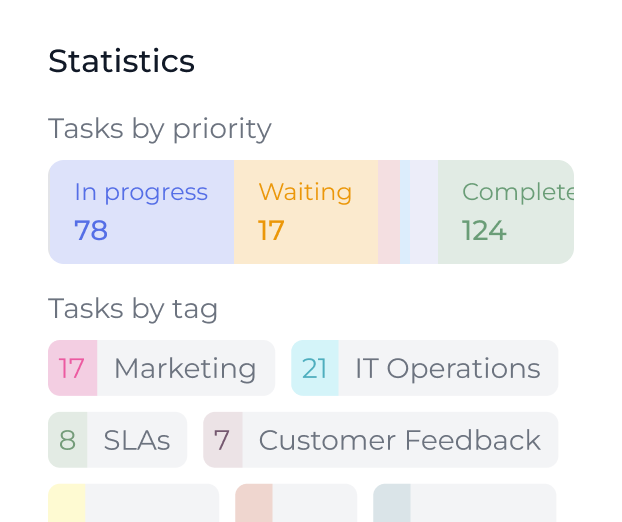Click the narrow light blue priority segment
Image resolution: width=622 pixels, height=522 pixels.
pyautogui.click(x=405, y=212)
